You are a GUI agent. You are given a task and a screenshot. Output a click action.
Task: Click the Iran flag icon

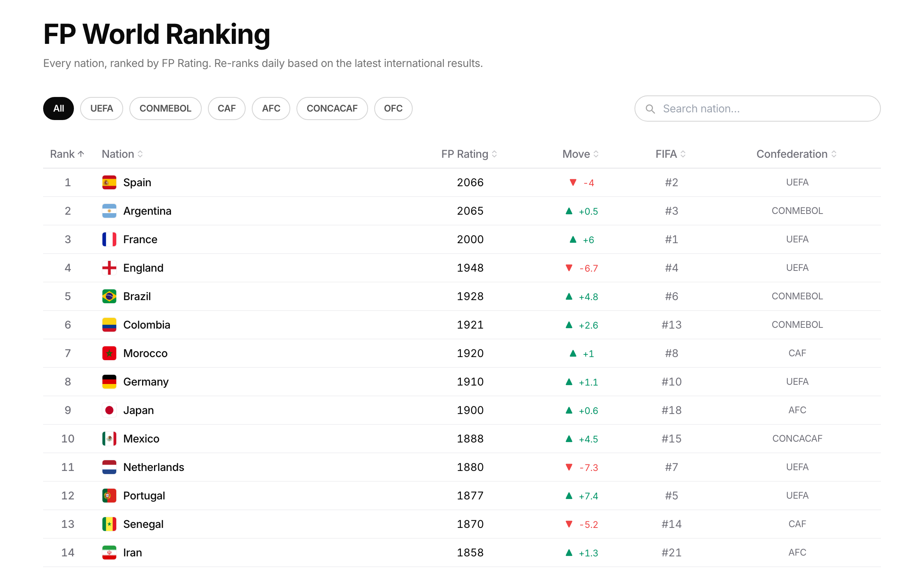tap(109, 553)
